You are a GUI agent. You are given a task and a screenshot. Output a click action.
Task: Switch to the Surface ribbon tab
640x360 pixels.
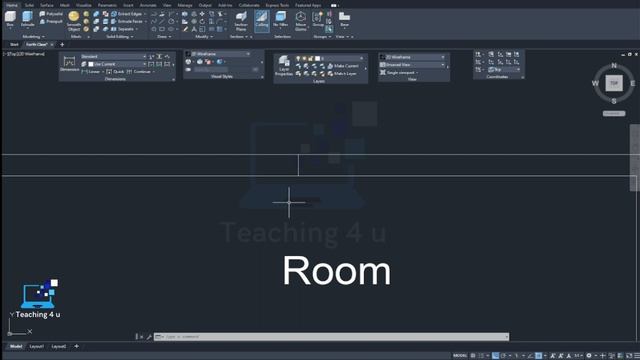click(x=47, y=5)
